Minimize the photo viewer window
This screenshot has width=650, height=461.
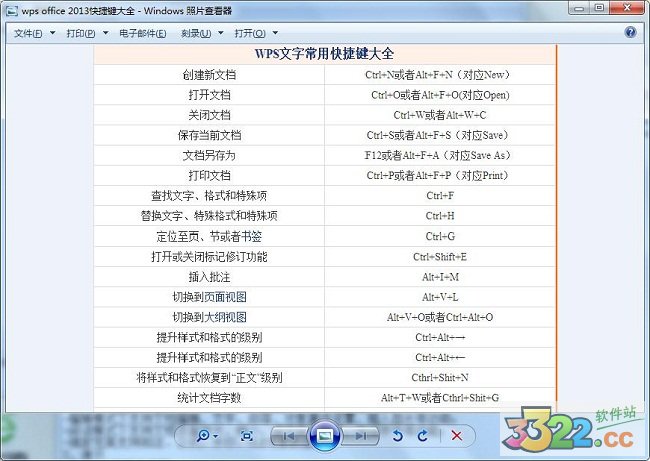coord(579,8)
